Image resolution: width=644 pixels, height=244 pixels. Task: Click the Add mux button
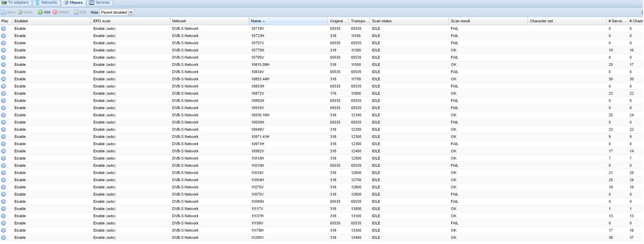coord(44,12)
